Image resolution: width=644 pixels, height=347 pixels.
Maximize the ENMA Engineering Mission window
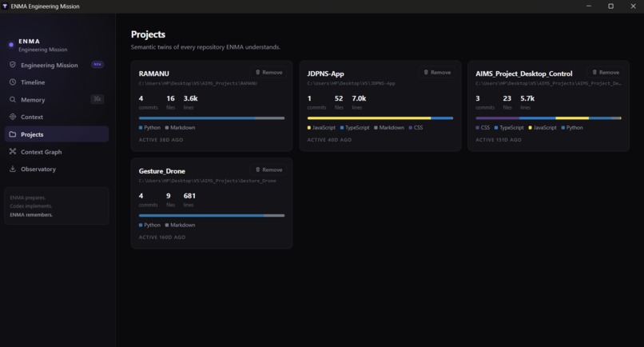pyautogui.click(x=610, y=6)
